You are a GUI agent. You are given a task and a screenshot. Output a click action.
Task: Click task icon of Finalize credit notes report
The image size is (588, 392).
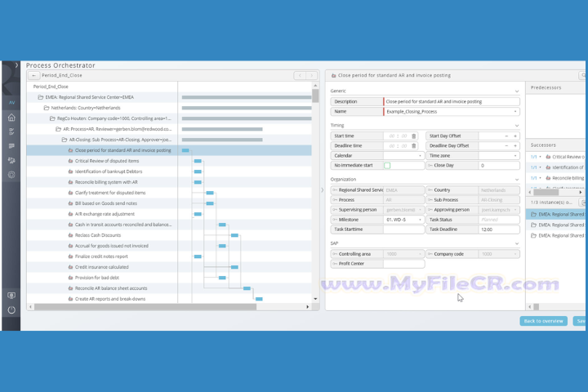(x=70, y=256)
